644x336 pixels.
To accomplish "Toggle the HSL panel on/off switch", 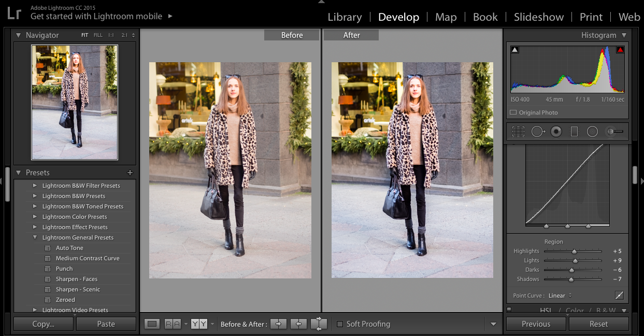I will 509,310.
